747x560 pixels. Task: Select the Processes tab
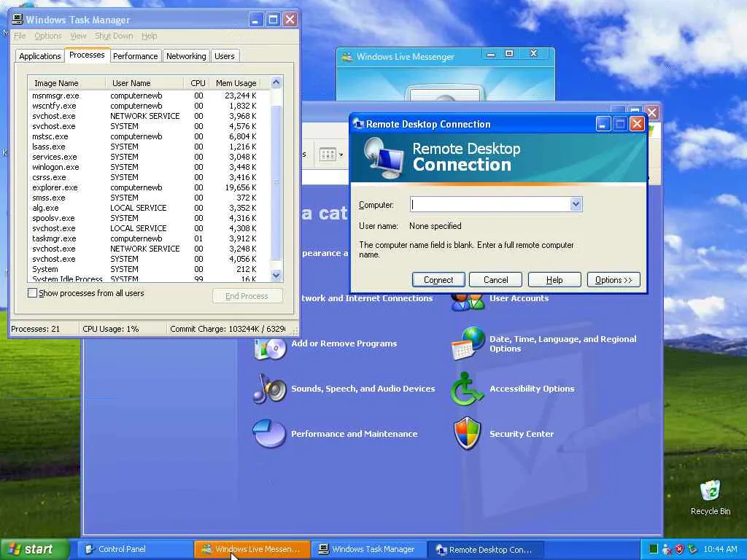pyautogui.click(x=88, y=55)
